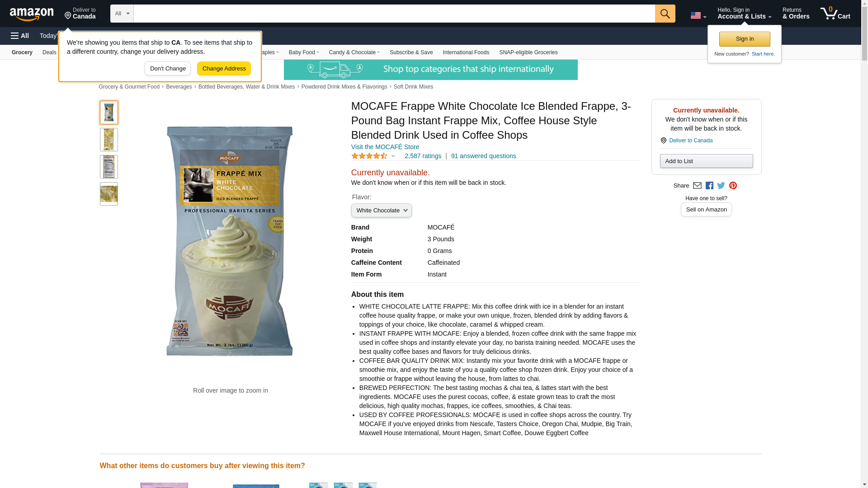Open the 91 answered questions link

coord(483,156)
